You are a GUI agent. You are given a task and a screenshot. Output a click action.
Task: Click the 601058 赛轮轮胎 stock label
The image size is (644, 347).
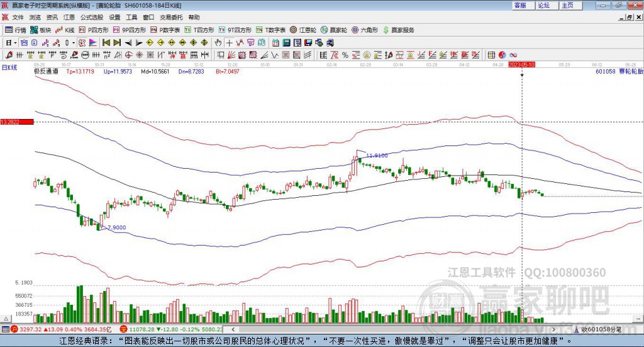click(619, 71)
